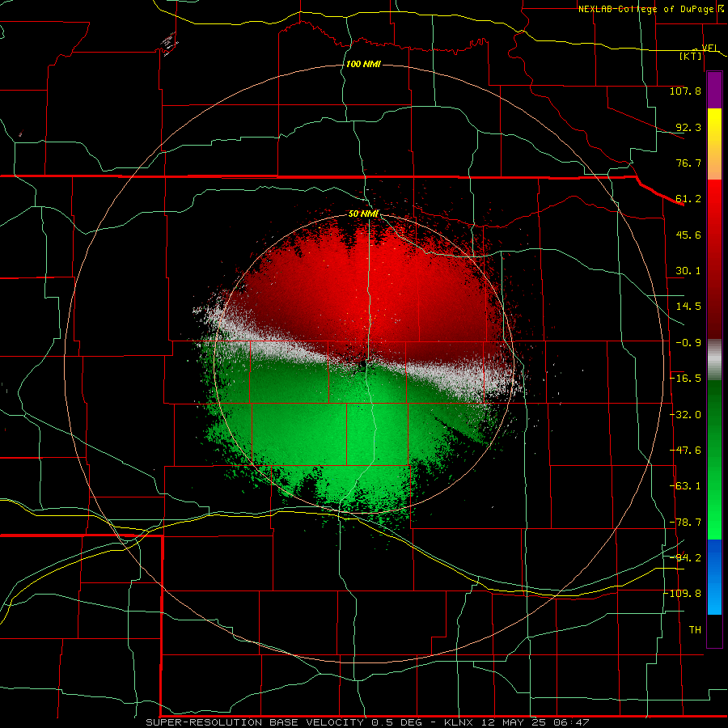The image size is (728, 728).
Task: Click the purple segment of the velocity color bar
Action: click(714, 90)
